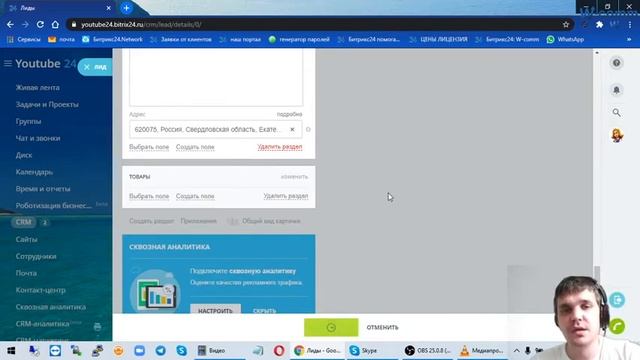This screenshot has height=360, width=640.
Task: Open TeamViewer icon in taskbar
Action: pos(55,351)
